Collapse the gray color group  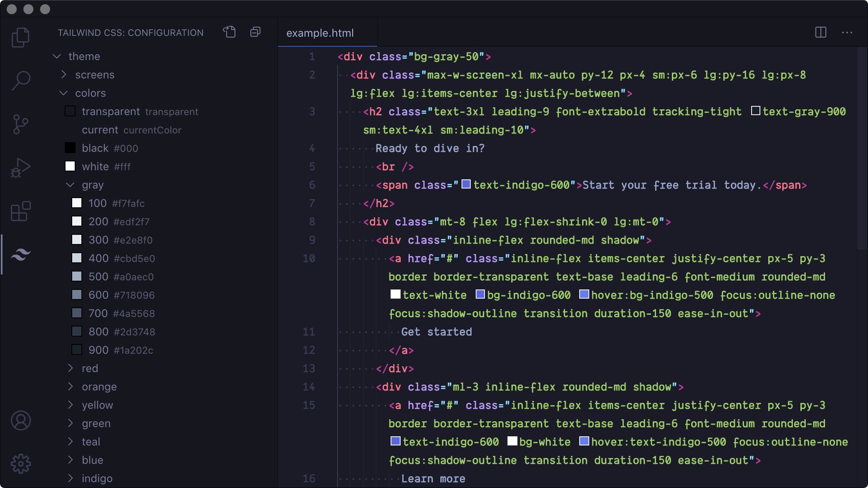(70, 185)
